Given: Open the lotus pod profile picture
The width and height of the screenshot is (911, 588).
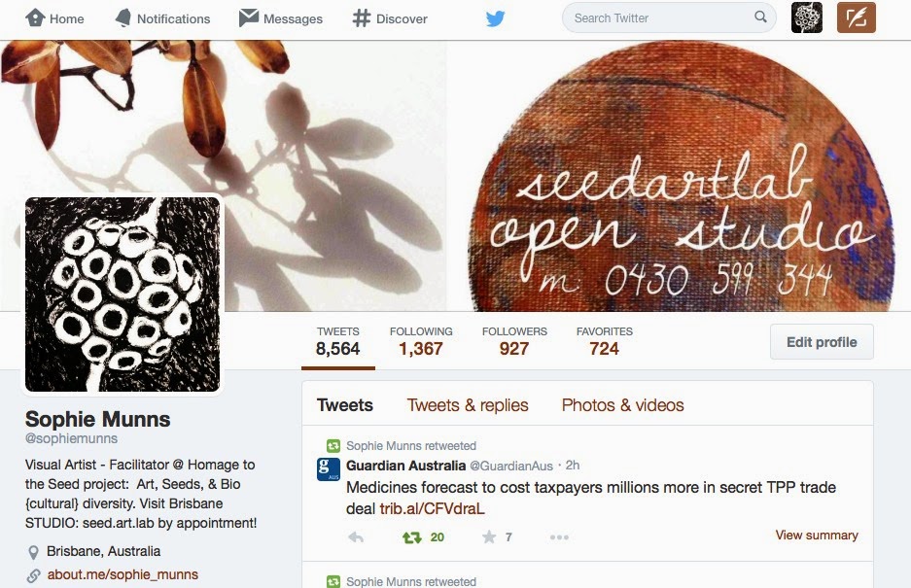Looking at the screenshot, I should [123, 294].
